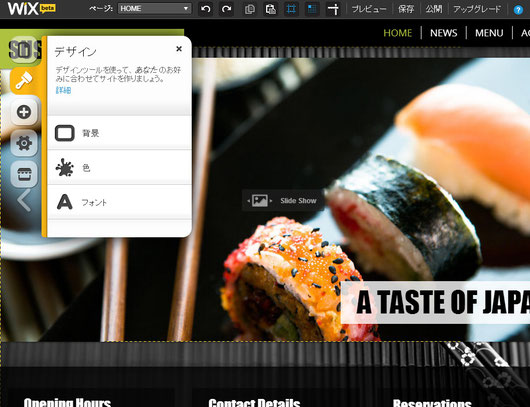Click the Redo arrow icon
The image size is (530, 407).
(x=226, y=9)
